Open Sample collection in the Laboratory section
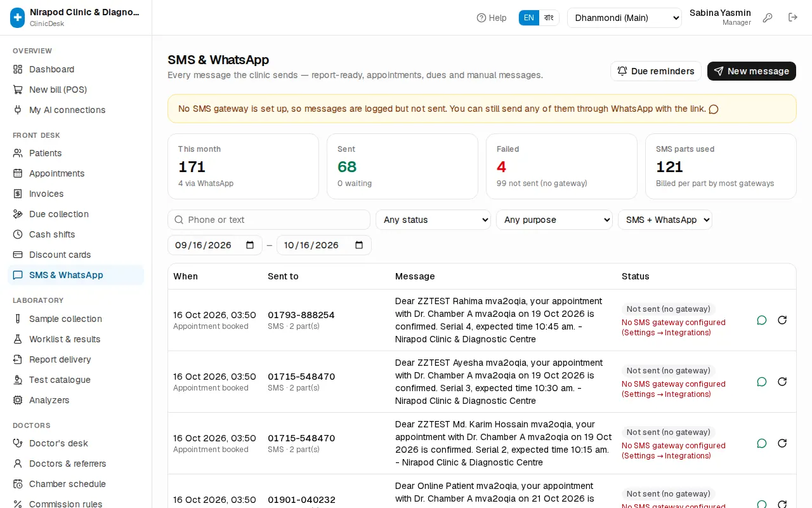The width and height of the screenshot is (812, 508). (76, 319)
